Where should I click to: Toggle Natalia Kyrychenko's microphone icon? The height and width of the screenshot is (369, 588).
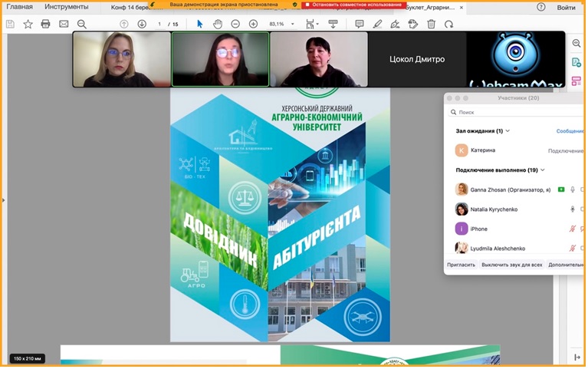pyautogui.click(x=572, y=209)
